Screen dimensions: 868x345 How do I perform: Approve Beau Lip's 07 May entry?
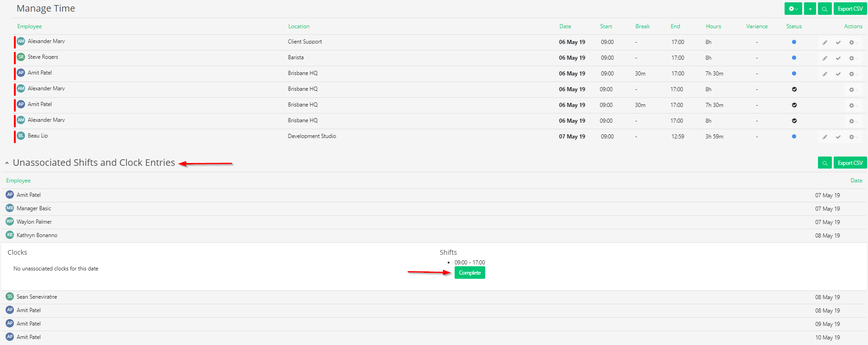tap(838, 137)
